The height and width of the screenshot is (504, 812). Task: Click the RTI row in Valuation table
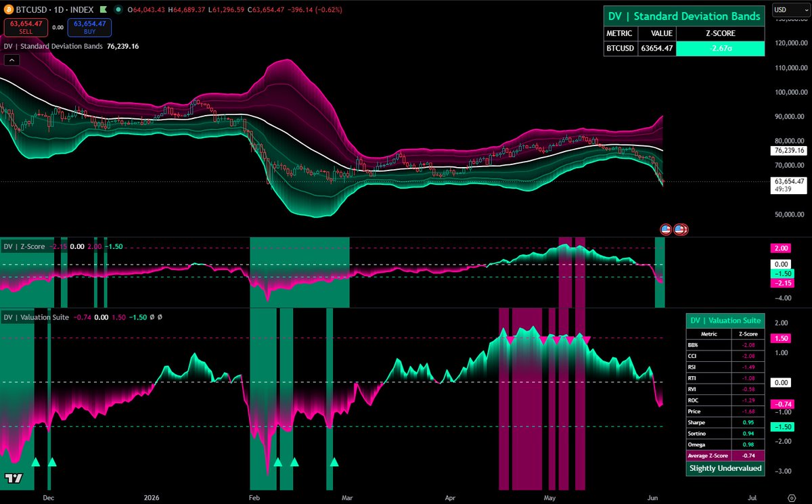(x=725, y=377)
